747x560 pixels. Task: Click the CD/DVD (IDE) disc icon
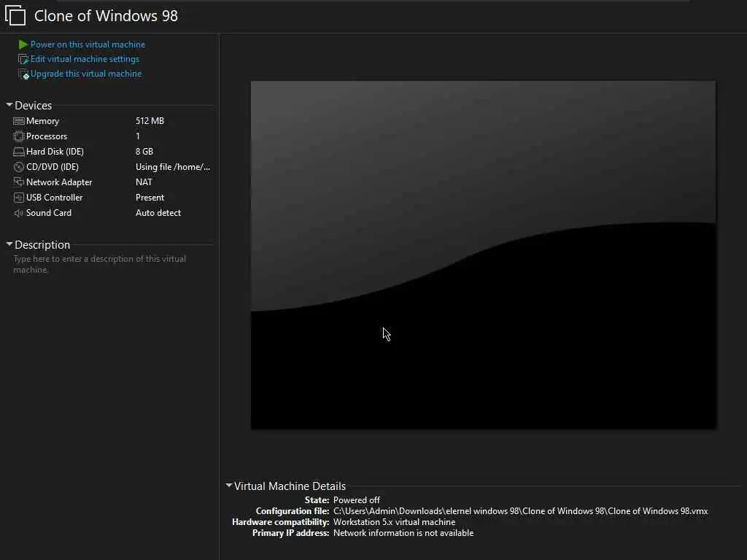(x=18, y=167)
